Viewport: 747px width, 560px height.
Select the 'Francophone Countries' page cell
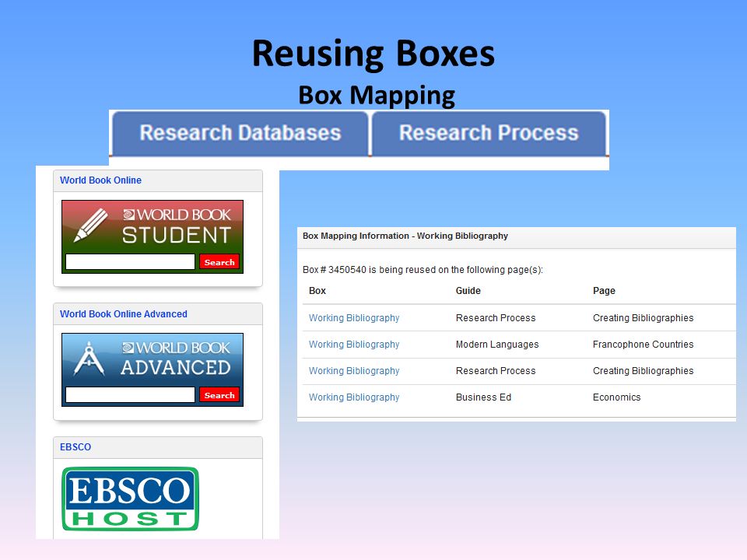(643, 345)
